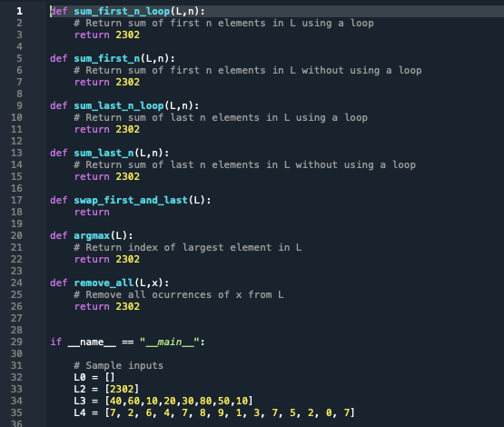Click the comment ending 'using a loop' on line 2
This screenshot has height=427, width=504.
coord(223,23)
